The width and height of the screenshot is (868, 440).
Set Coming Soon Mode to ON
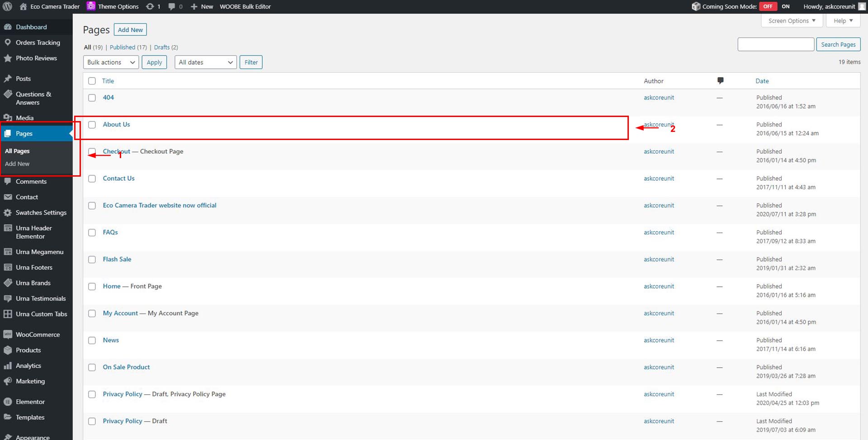point(786,6)
